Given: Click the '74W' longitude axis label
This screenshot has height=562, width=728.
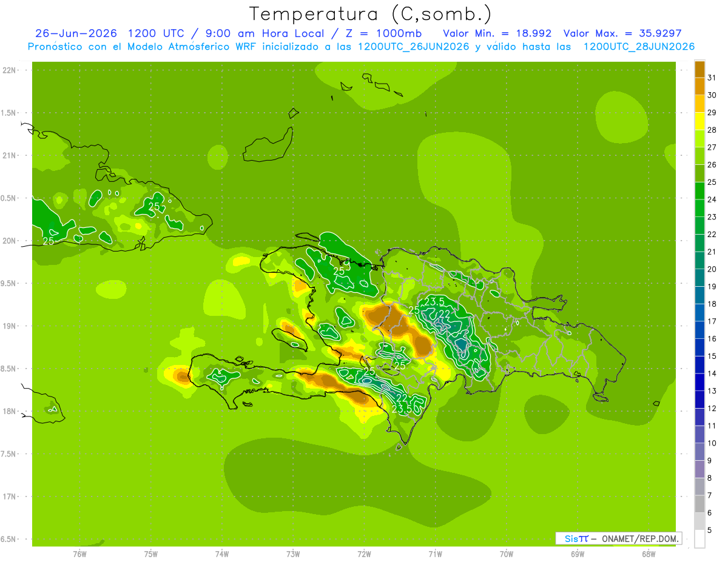Looking at the screenshot, I should [x=222, y=554].
